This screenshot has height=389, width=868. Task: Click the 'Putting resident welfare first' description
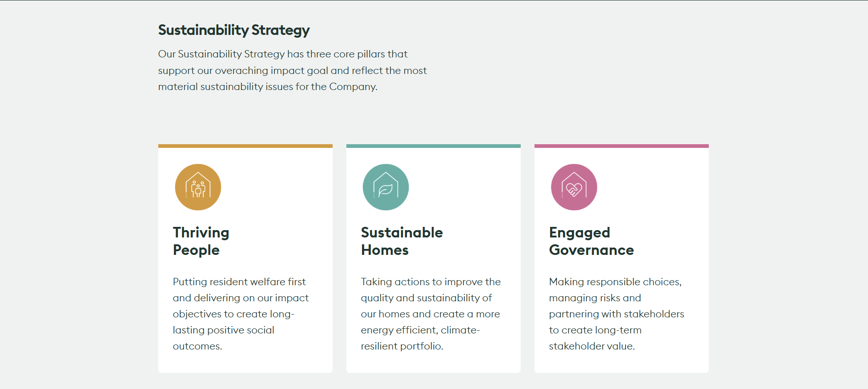[241, 314]
